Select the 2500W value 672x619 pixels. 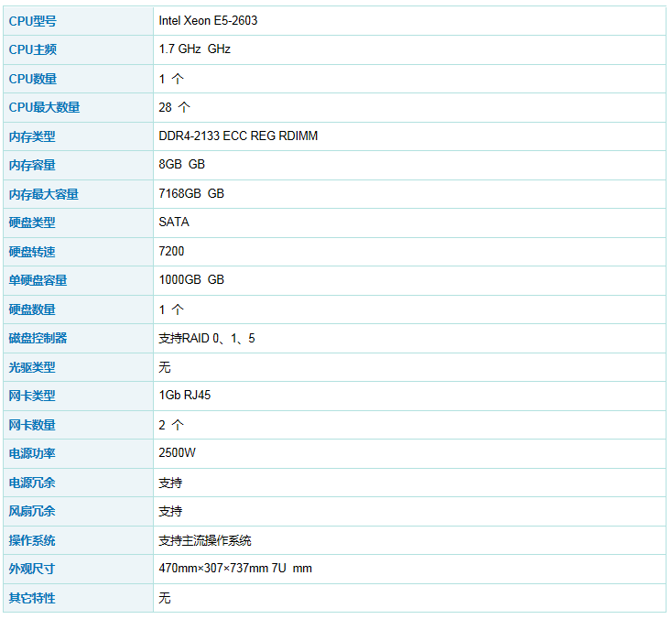(x=177, y=452)
